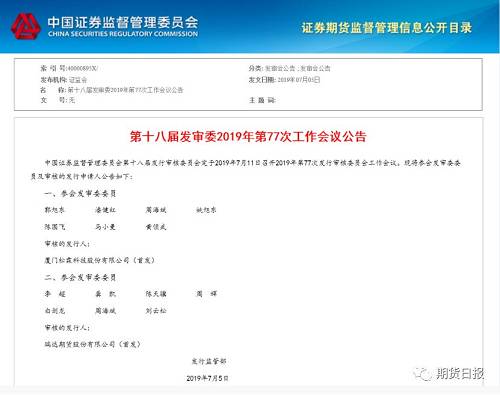Select the 名称 announcement name row
This screenshot has height=395, width=500.
click(112, 90)
